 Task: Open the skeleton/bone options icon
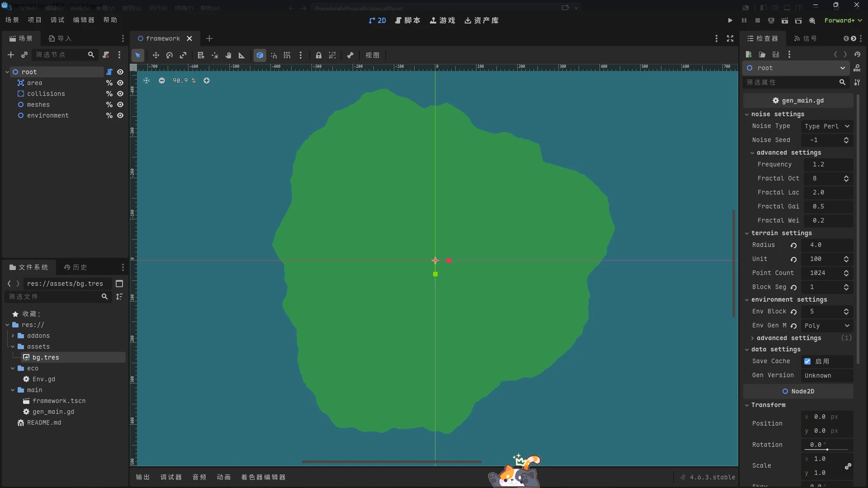tap(350, 55)
